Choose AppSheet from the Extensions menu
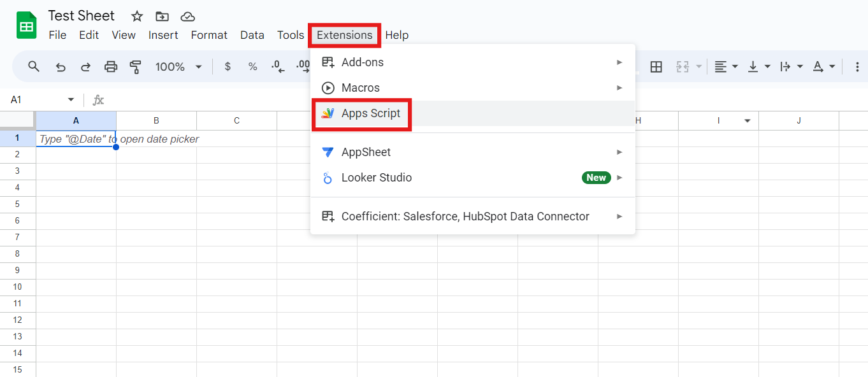Viewport: 868px width, 377px height. pos(473,152)
